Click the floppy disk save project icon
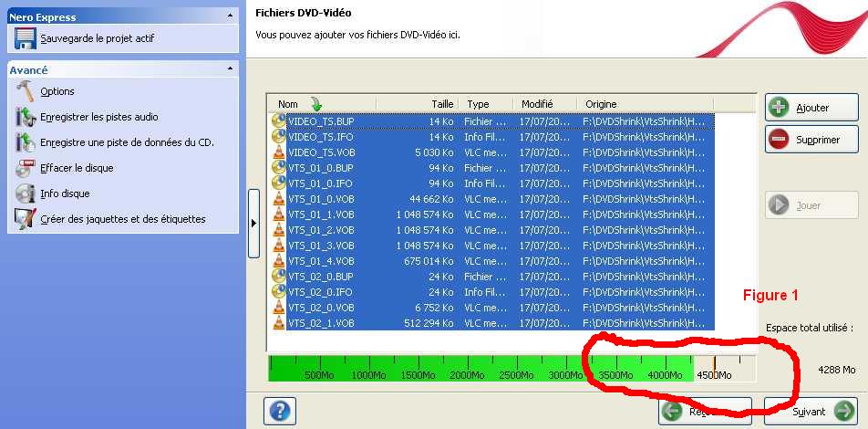The height and width of the screenshot is (429, 868). click(25, 39)
